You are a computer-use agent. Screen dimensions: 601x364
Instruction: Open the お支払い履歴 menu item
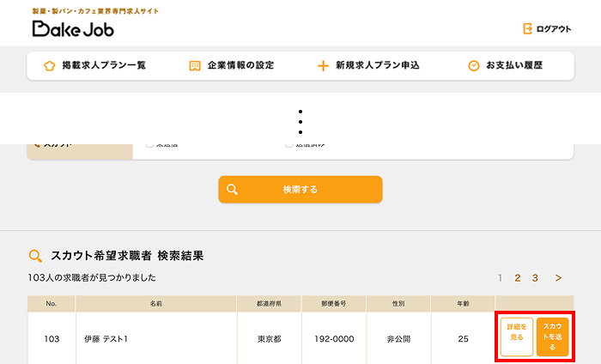pyautogui.click(x=514, y=66)
